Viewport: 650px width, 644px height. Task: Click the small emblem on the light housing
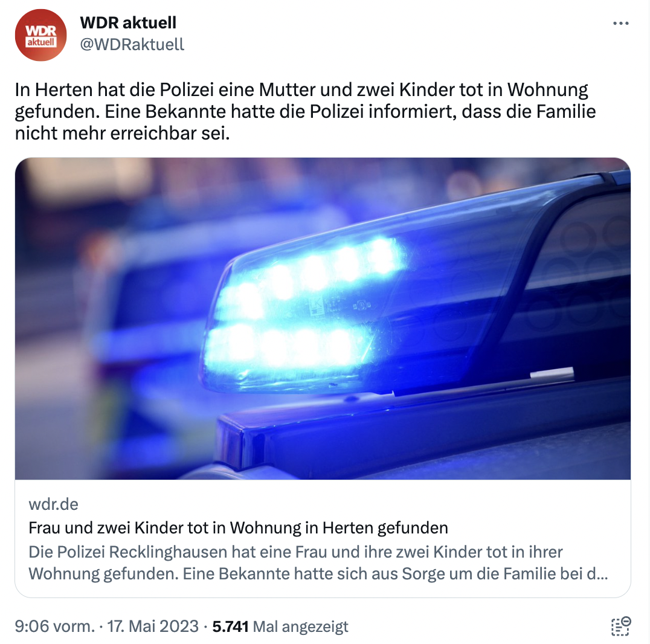tap(317, 306)
